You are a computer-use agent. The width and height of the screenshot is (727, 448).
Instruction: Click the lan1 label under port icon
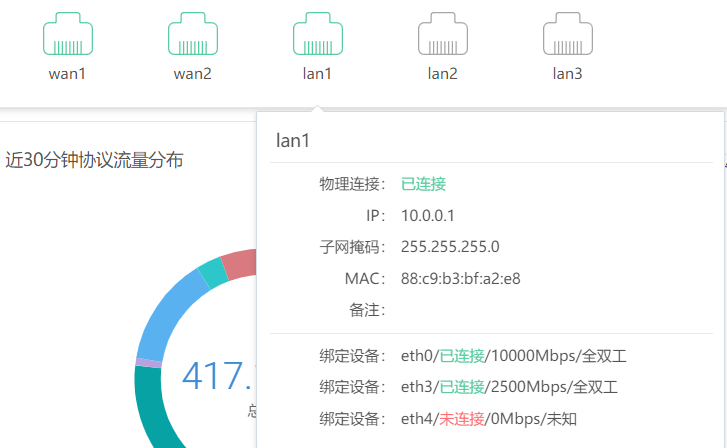[x=317, y=74]
